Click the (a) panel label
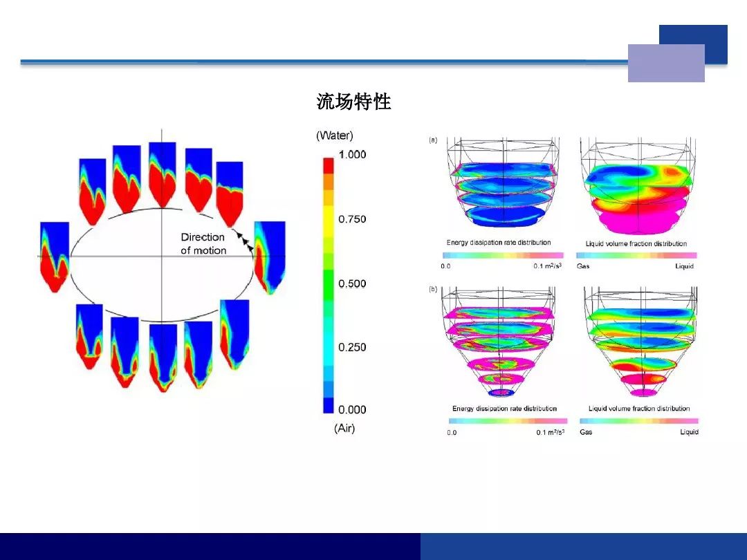 pos(432,140)
